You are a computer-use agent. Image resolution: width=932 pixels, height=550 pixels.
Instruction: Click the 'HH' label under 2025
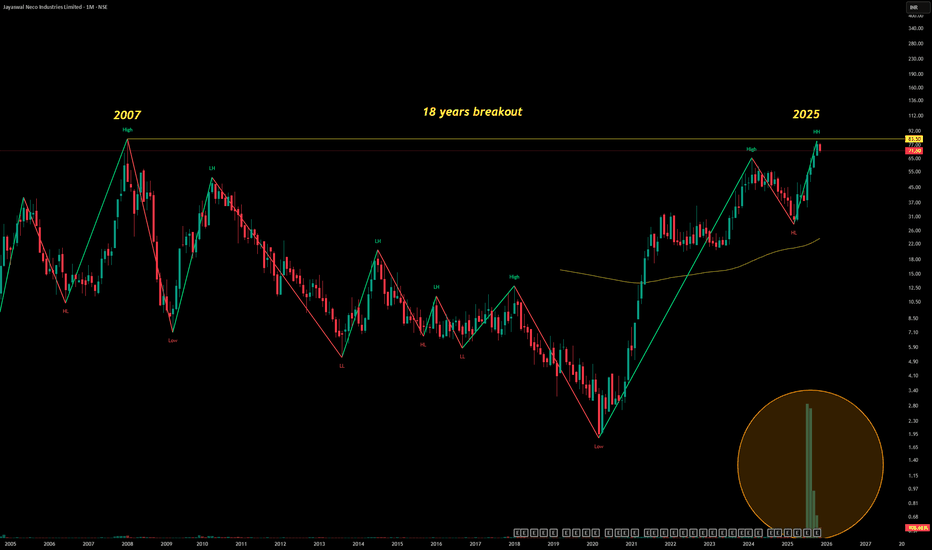(x=816, y=132)
